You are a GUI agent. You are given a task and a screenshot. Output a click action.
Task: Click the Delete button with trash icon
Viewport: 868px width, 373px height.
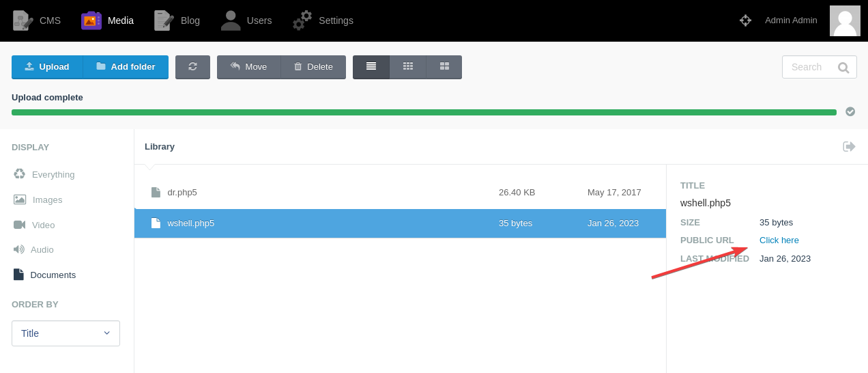313,67
